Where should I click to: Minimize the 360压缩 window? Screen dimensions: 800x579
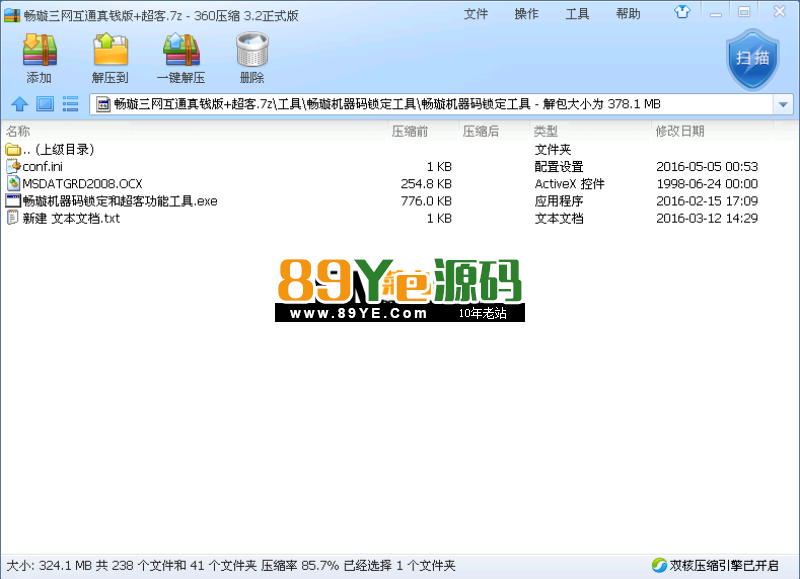tap(716, 13)
